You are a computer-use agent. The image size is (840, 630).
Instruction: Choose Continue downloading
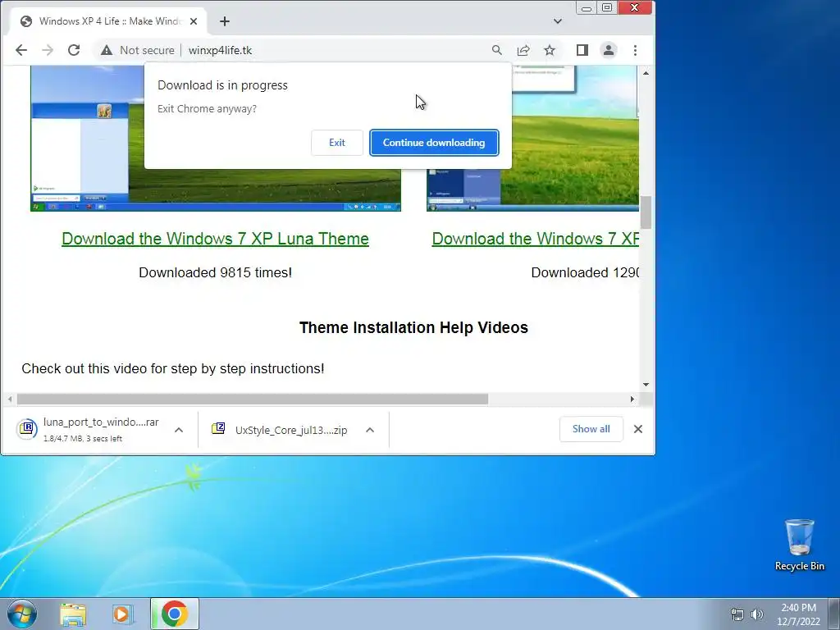pos(434,143)
